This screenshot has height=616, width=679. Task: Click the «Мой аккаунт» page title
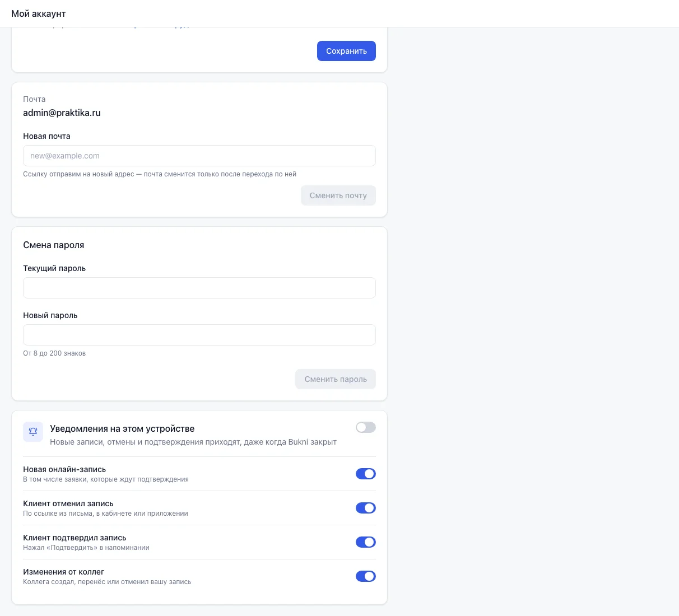tap(39, 13)
